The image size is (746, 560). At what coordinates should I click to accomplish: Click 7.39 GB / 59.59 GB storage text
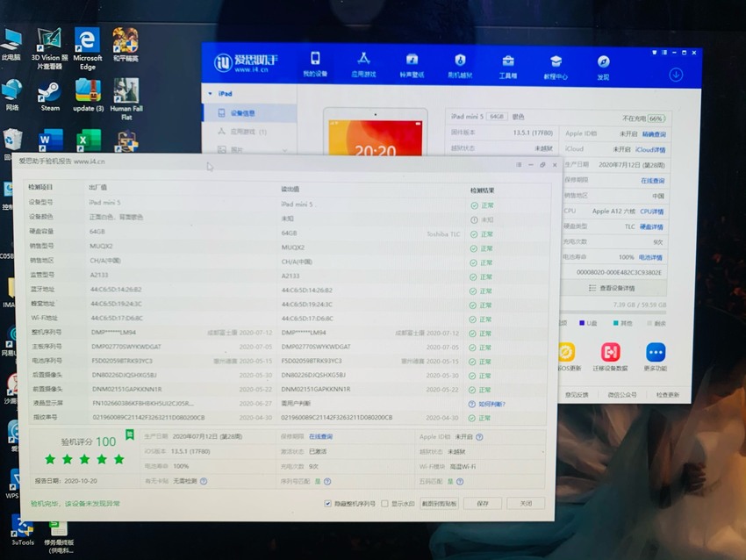[640, 305]
